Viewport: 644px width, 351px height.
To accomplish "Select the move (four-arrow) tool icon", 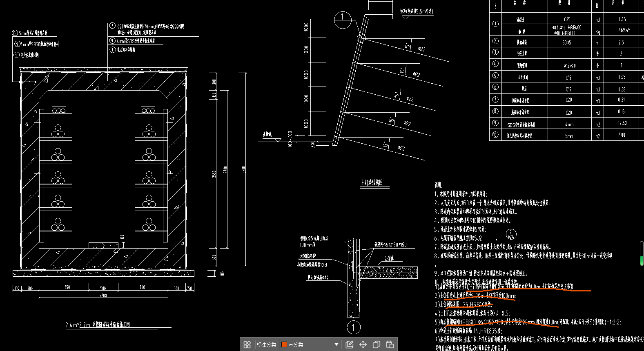I will [x=363, y=344].
